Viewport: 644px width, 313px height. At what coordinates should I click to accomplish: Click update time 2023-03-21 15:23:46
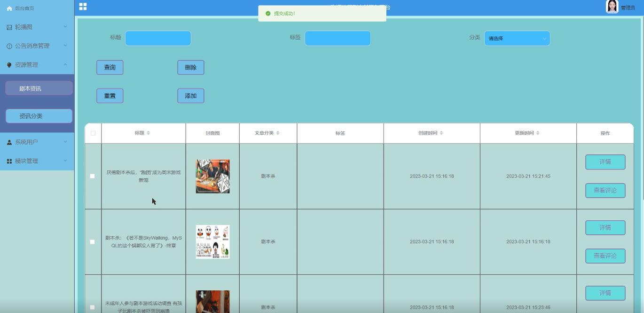(528, 307)
